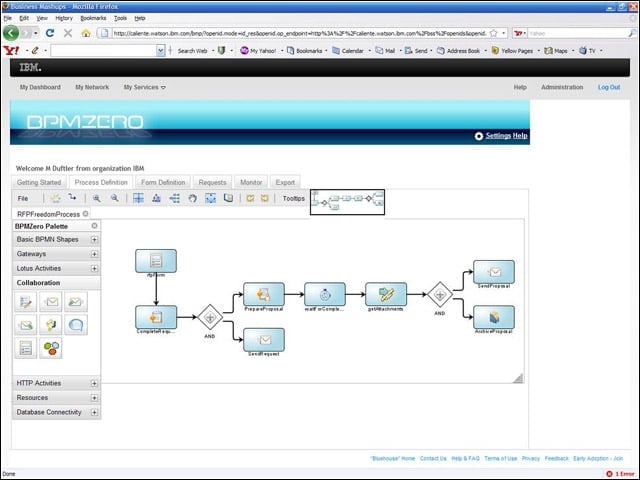Pick the plain envelope palette icon in Collaboration
This screenshot has height=480, width=640.
pyautogui.click(x=51, y=302)
